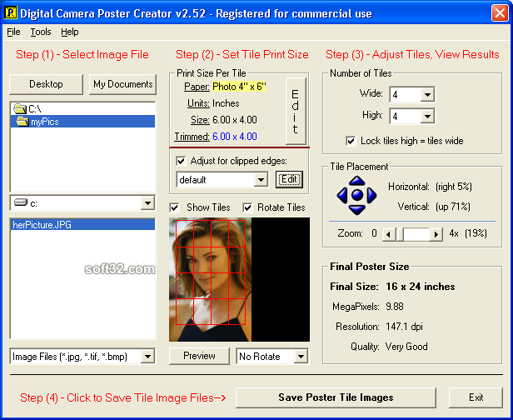This screenshot has width=513, height=420.
Task: Click the Vertical (up 71%) value
Action: point(453,207)
